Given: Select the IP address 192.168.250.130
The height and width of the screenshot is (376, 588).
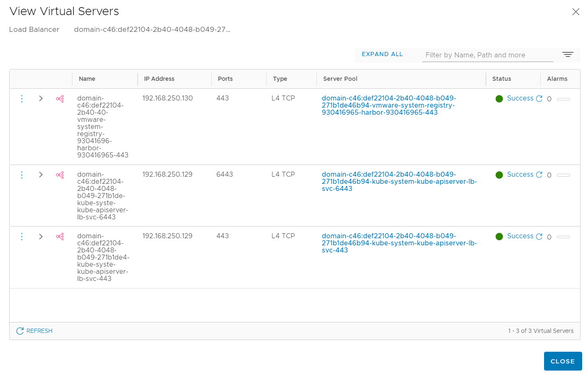Looking at the screenshot, I should pos(167,98).
